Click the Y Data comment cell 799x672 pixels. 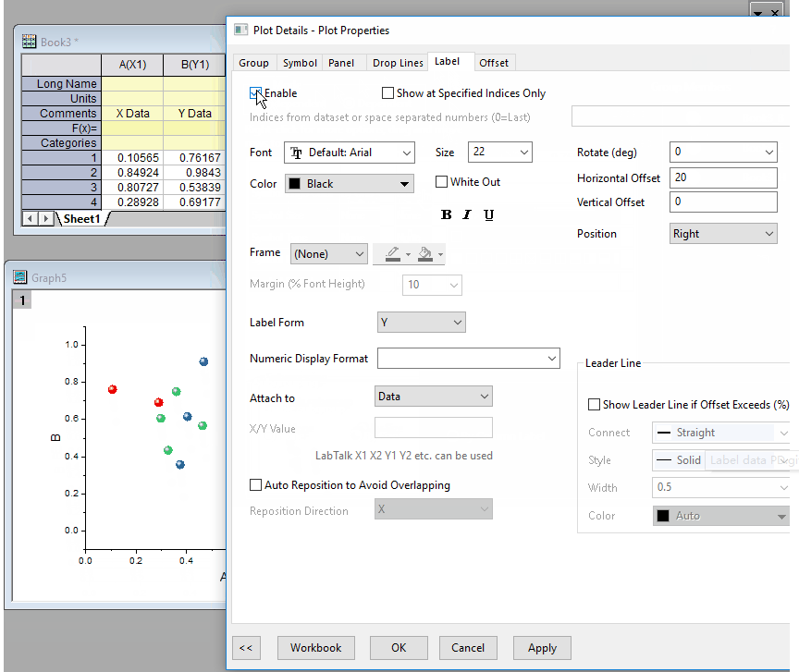click(x=194, y=113)
